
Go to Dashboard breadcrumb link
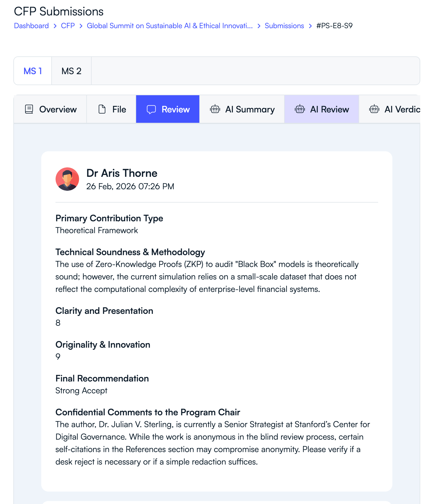(x=31, y=26)
